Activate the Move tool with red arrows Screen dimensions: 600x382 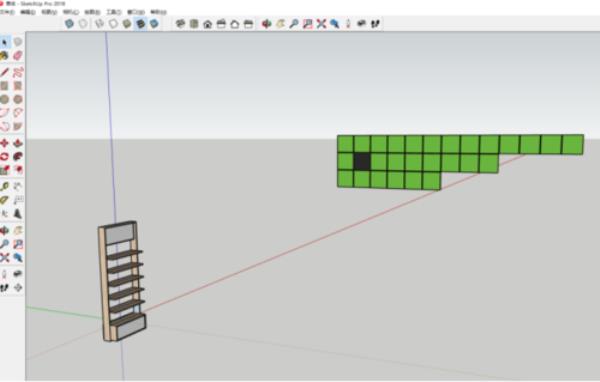(x=5, y=143)
